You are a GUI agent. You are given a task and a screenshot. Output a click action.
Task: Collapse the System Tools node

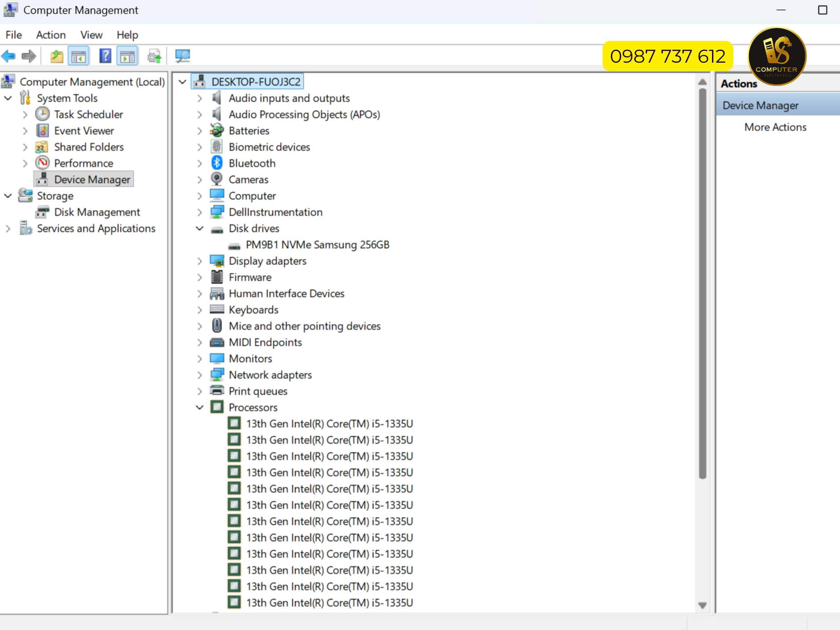pyautogui.click(x=8, y=98)
